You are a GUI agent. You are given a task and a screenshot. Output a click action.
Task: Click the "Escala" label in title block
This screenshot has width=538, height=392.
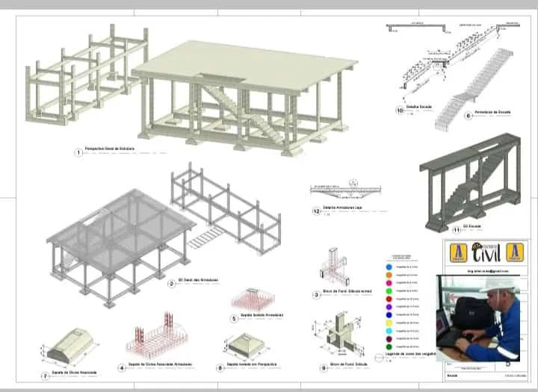point(452,376)
